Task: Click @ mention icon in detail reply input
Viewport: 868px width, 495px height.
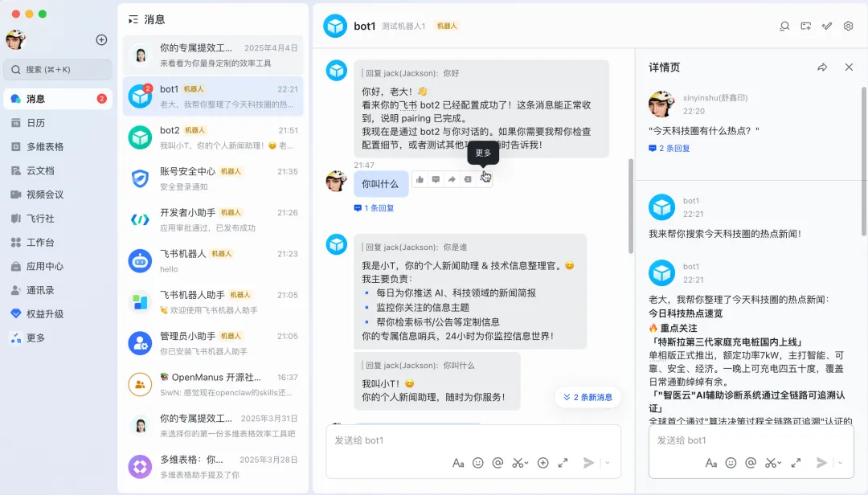Action: pyautogui.click(x=751, y=463)
